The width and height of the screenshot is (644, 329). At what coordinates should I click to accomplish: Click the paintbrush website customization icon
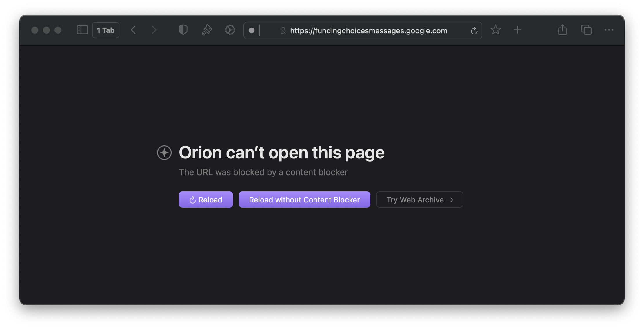[207, 30]
